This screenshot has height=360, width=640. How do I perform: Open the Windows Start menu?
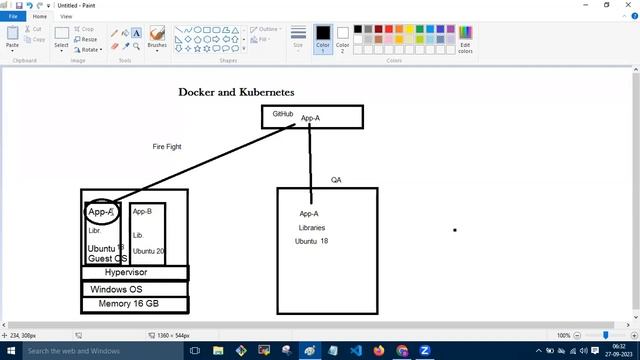click(11, 351)
